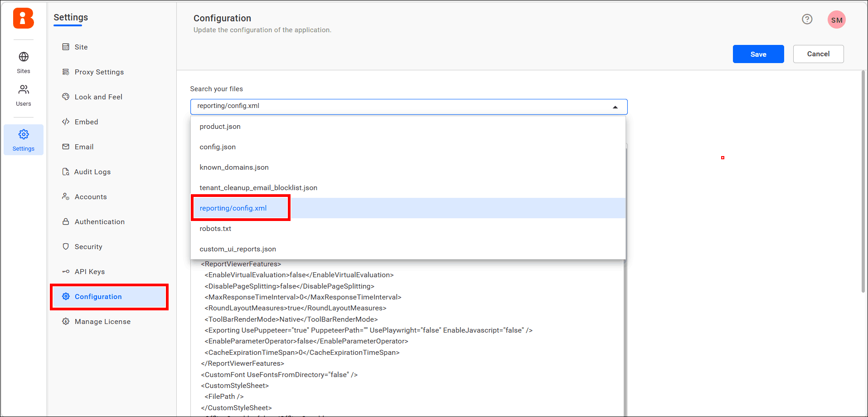Cancel the configuration edits
This screenshot has height=417, width=868.
[818, 54]
